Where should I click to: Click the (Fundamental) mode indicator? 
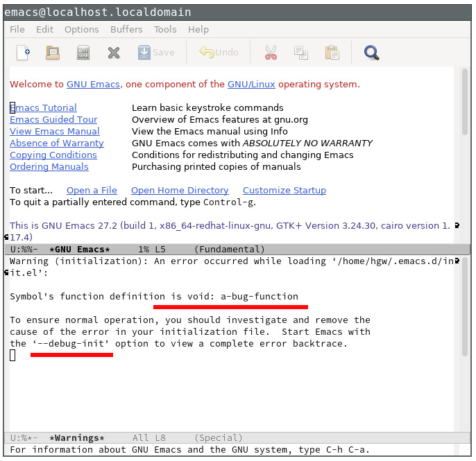click(230, 250)
